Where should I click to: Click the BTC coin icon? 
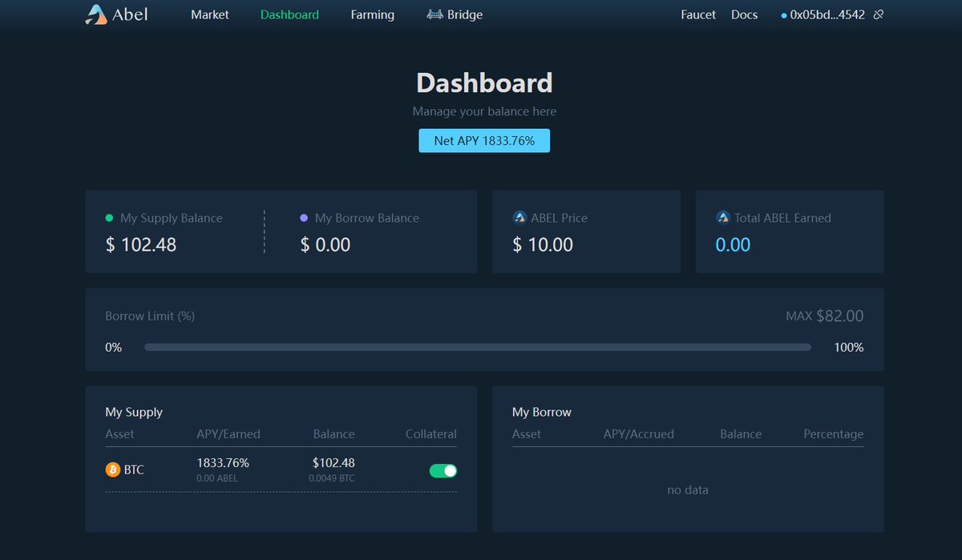coord(113,469)
